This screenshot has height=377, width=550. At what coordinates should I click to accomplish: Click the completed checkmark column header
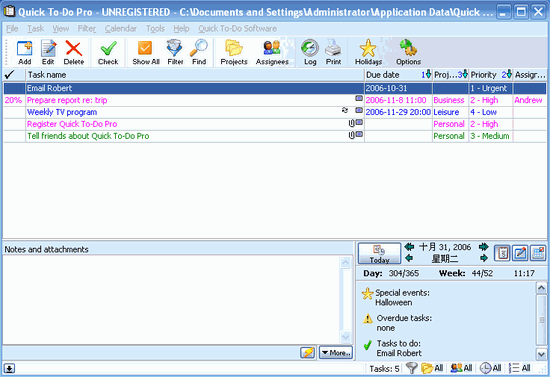pyautogui.click(x=14, y=75)
